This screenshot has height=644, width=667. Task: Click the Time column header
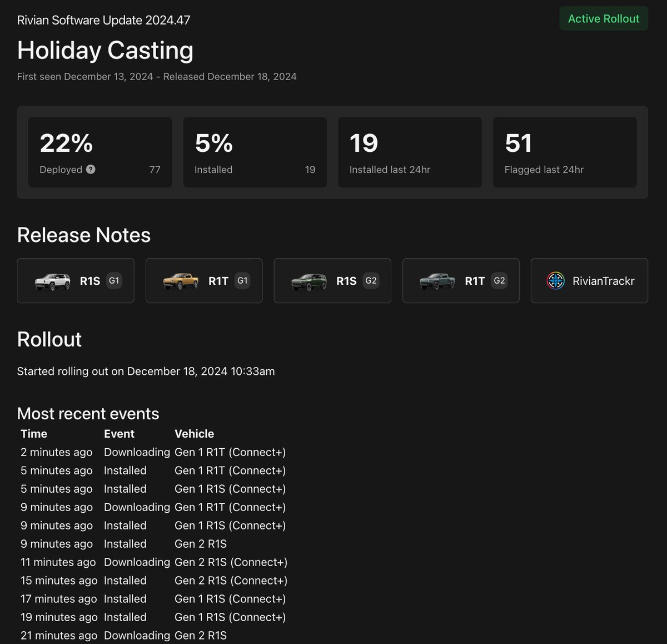coord(34,434)
